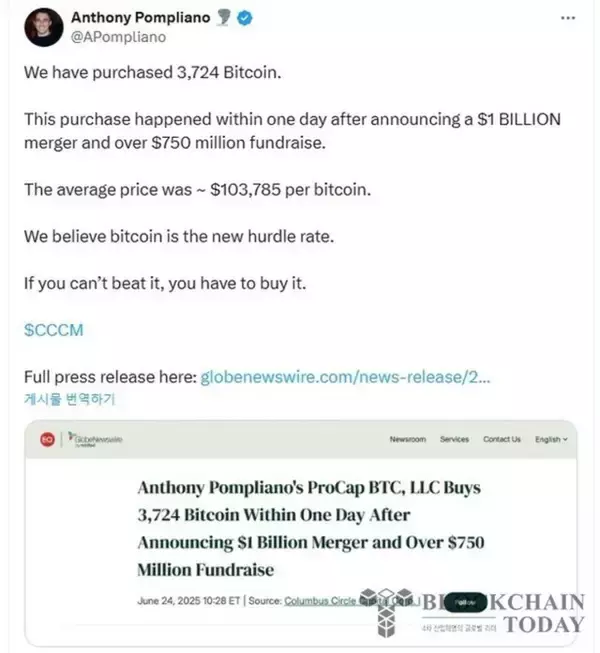600x653 pixels.
Task: Open the Services menu item
Action: (454, 439)
